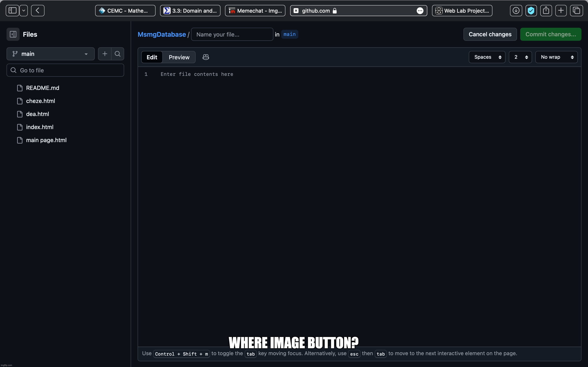Open the file search magnifier icon

tap(118, 54)
